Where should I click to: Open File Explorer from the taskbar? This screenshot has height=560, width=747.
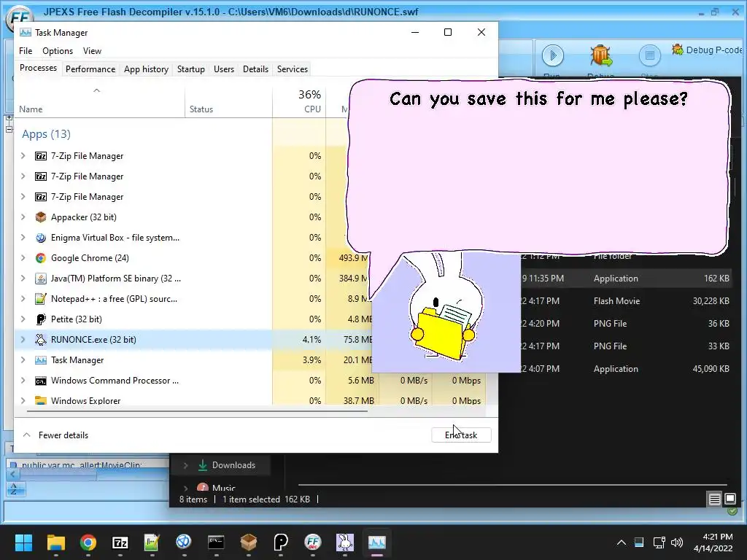point(55,542)
